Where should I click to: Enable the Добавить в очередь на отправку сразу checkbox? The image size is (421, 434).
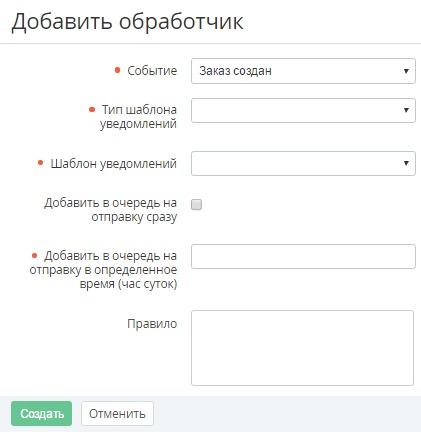[x=196, y=204]
